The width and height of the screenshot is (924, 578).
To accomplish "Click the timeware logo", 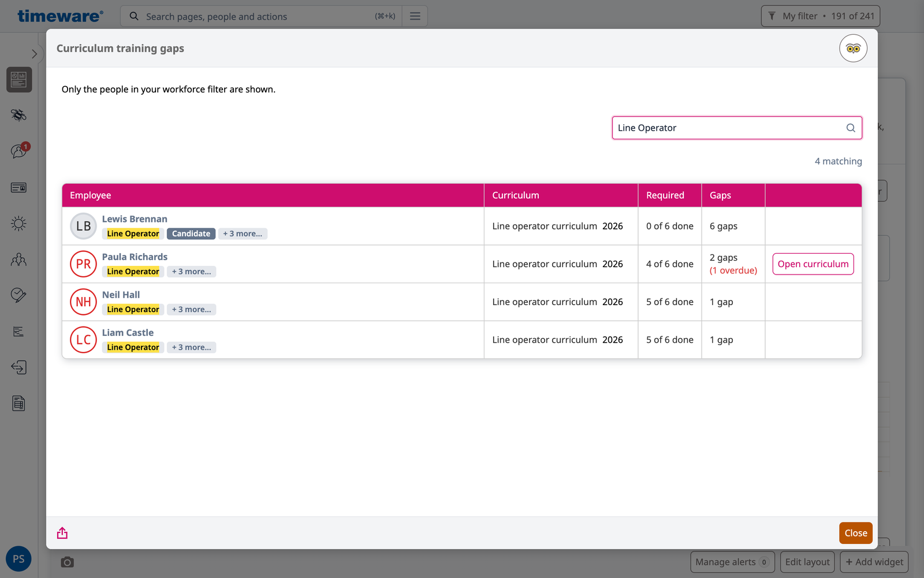I will point(60,16).
